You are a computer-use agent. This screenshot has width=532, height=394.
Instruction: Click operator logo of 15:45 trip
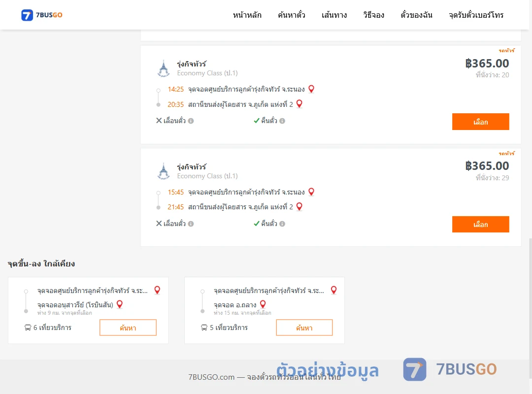(164, 171)
